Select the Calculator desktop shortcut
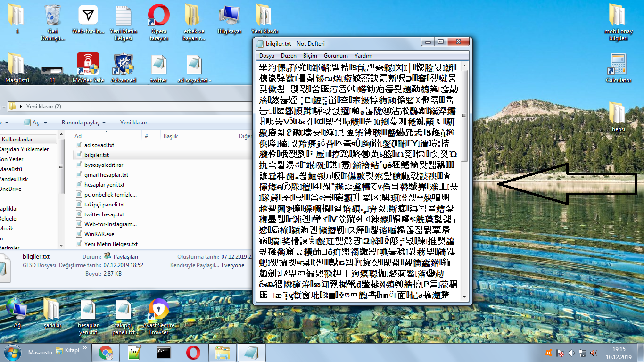 coord(619,68)
